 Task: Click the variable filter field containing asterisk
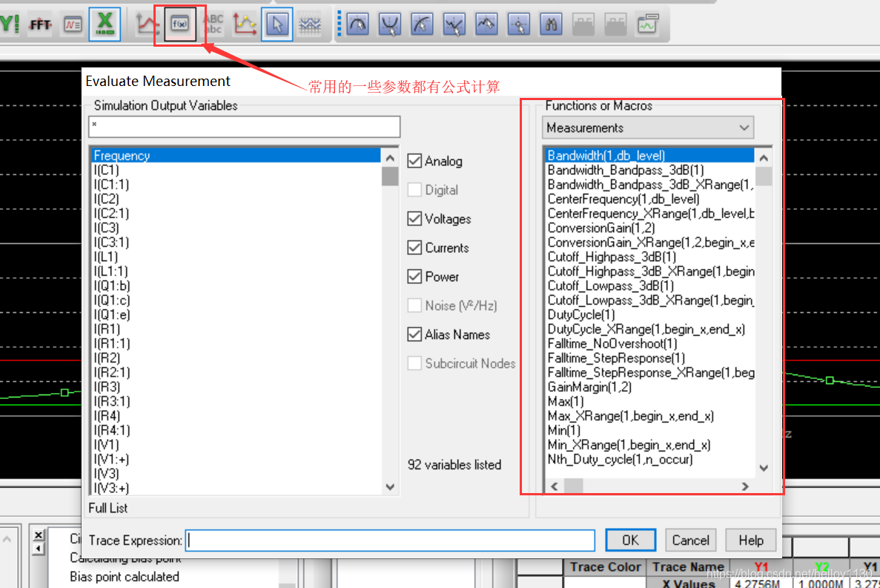[x=244, y=126]
